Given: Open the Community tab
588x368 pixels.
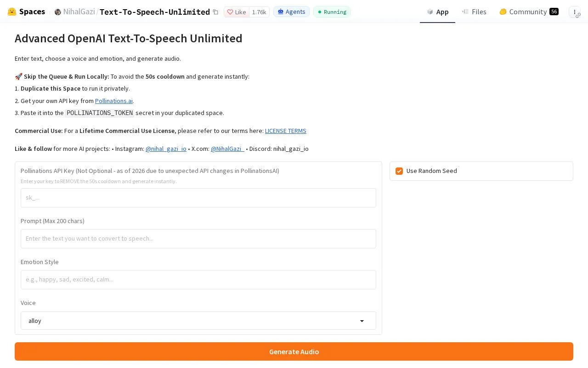Looking at the screenshot, I should tap(528, 12).
